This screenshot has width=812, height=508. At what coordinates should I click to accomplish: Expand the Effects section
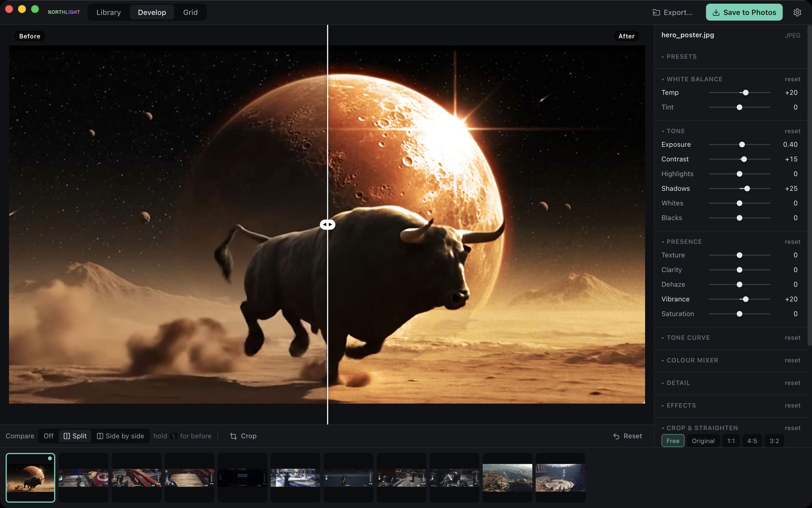(x=678, y=406)
